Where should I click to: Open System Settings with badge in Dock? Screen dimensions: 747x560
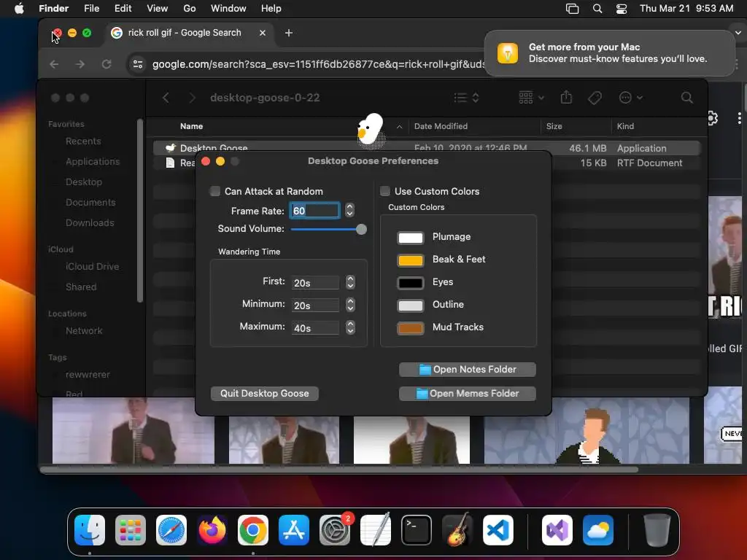click(x=335, y=530)
